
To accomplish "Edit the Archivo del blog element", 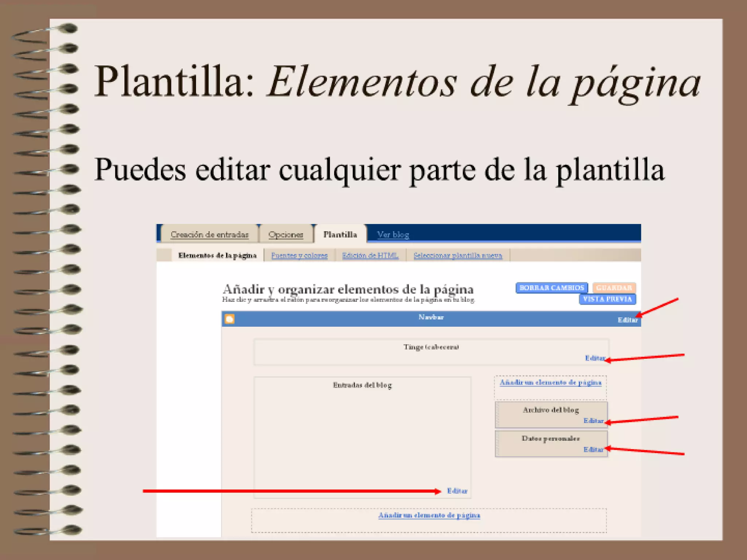I will click(593, 421).
